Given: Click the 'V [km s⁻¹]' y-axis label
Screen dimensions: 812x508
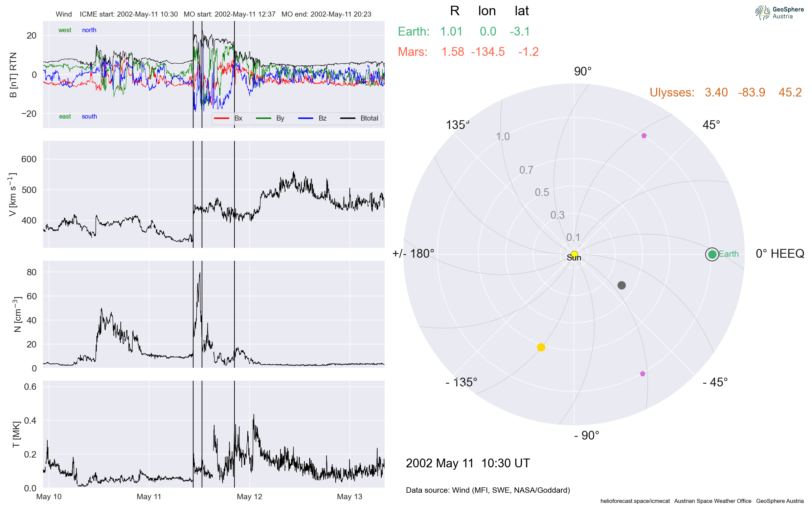Looking at the screenshot, I should (x=13, y=194).
